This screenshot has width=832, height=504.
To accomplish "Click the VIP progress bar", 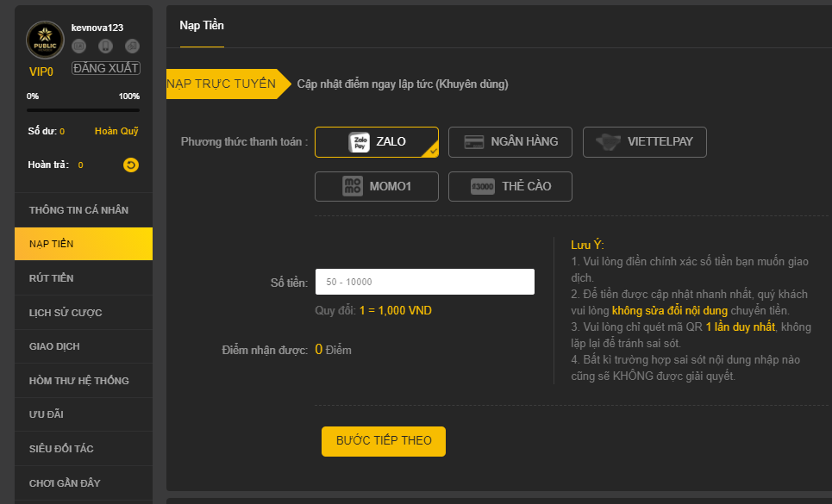I will [83, 110].
